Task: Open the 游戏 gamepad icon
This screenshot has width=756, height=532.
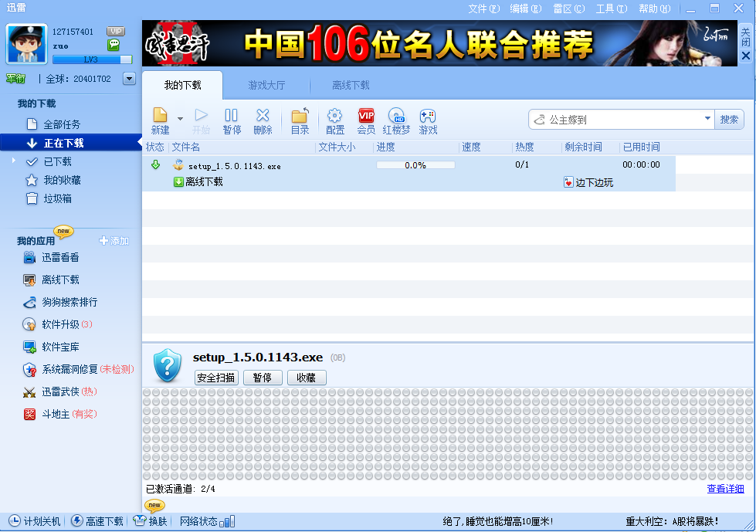Action: click(428, 121)
